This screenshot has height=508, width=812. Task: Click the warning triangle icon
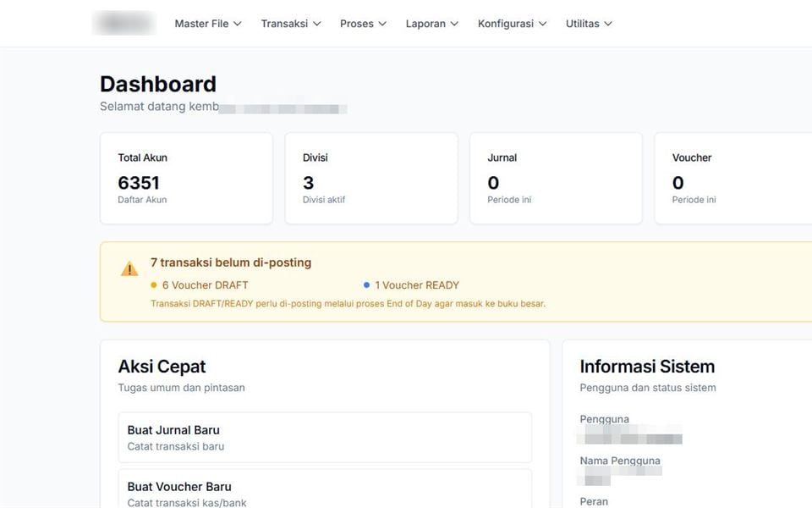[x=129, y=268]
